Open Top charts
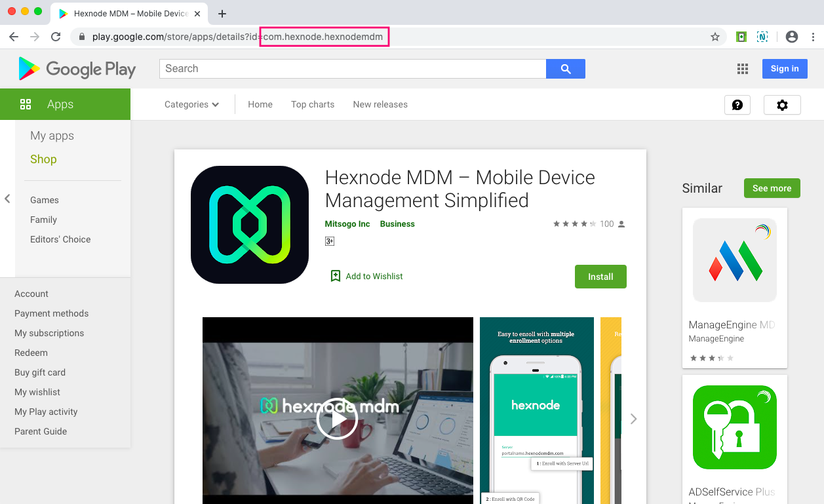This screenshot has height=504, width=824. [313, 104]
